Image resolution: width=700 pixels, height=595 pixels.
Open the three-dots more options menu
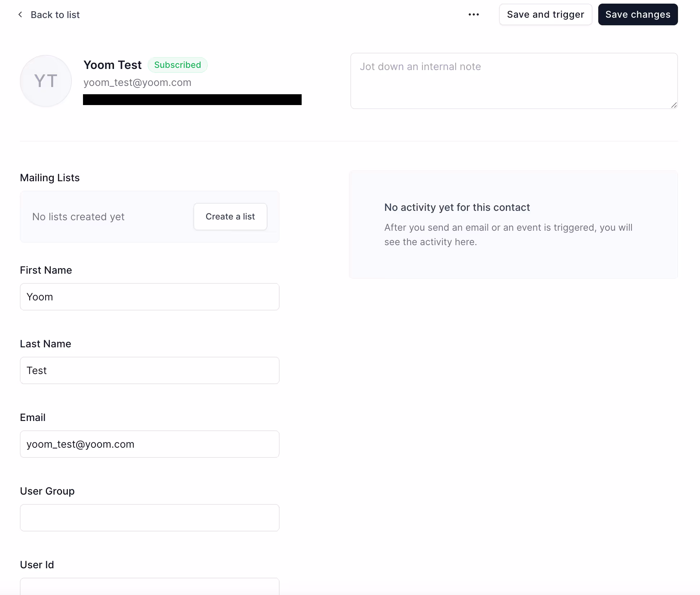[473, 14]
